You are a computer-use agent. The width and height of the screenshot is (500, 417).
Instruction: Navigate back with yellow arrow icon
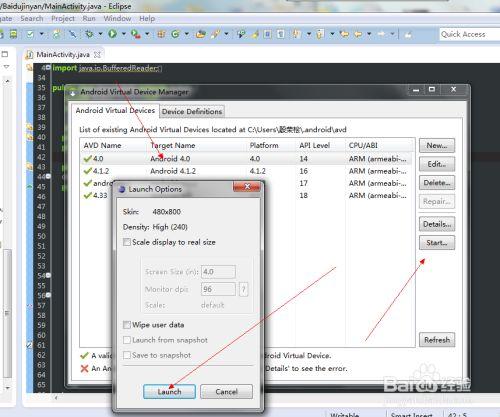[x=358, y=34]
